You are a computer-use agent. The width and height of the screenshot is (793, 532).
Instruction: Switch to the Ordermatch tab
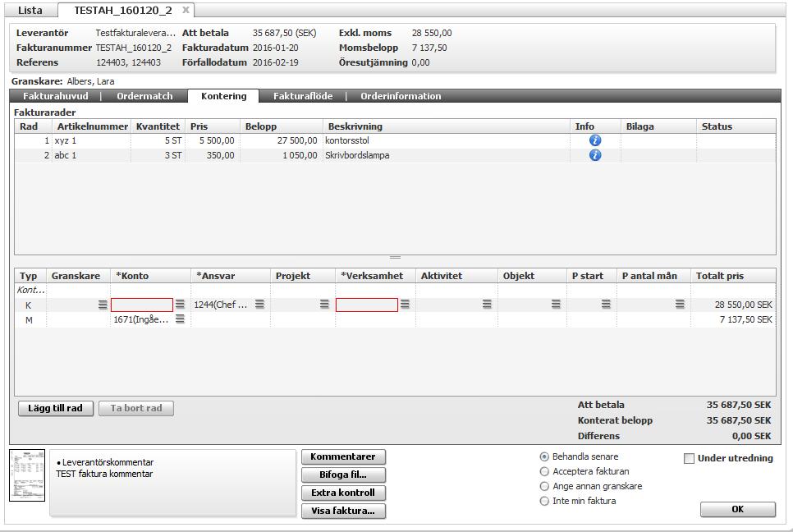[x=144, y=96]
